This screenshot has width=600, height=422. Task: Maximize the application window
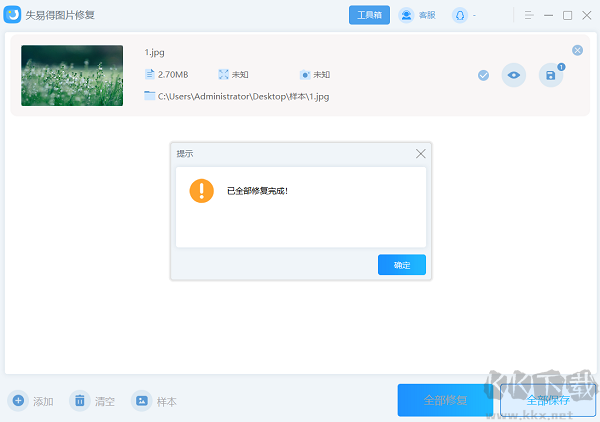(x=567, y=15)
